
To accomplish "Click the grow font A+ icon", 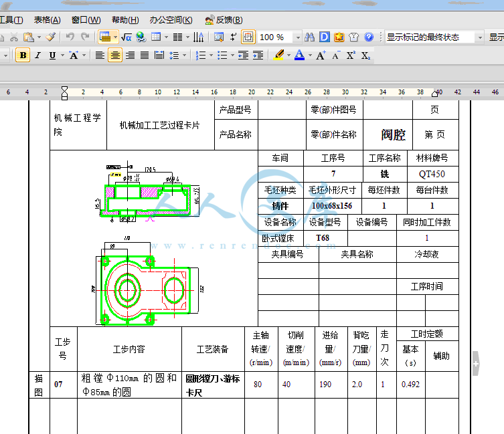I will 321,56.
